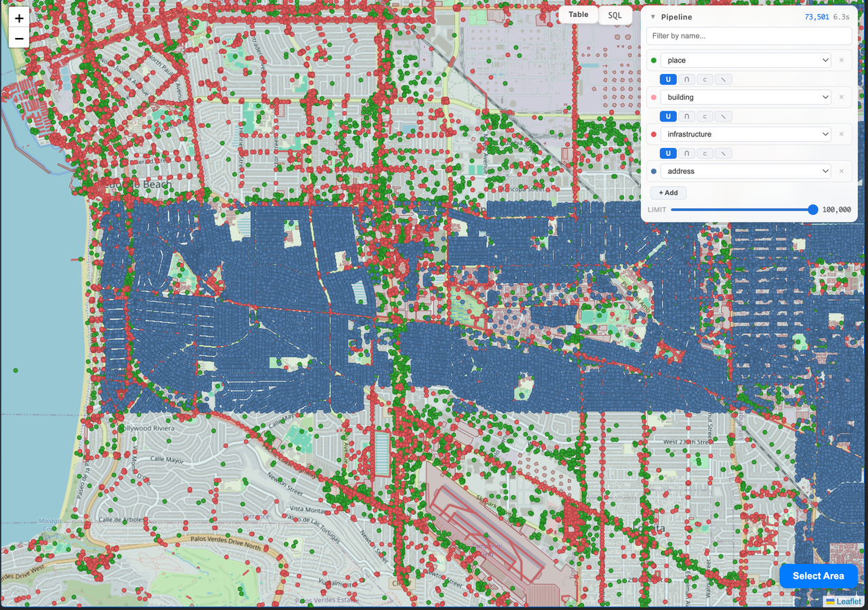
Task: Select subset operator below building row
Action: 705,116
